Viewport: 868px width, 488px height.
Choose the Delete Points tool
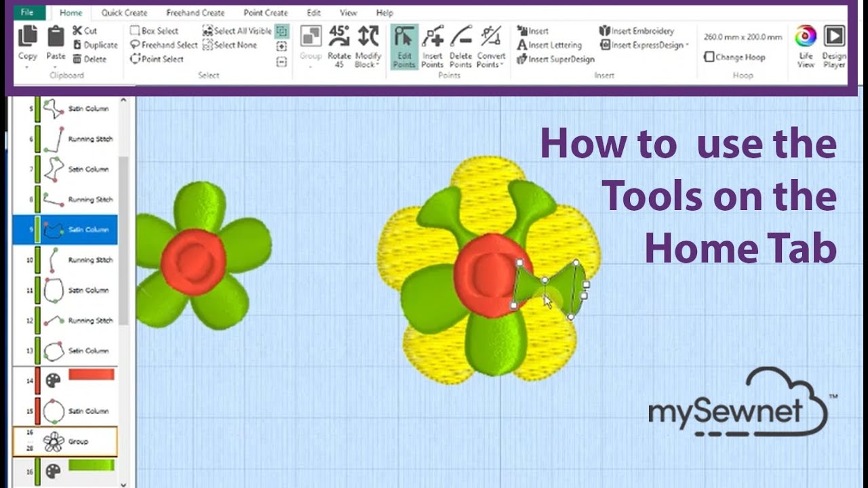point(460,46)
